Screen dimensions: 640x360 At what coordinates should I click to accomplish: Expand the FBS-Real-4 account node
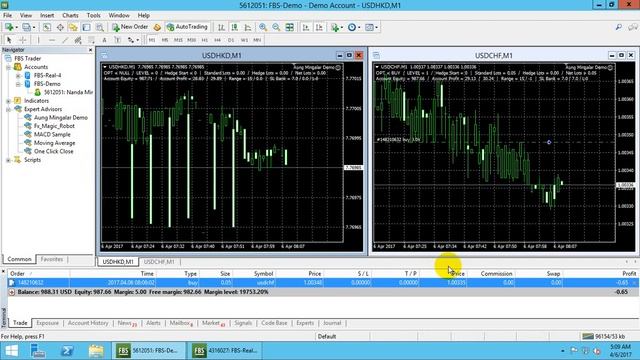tap(18, 76)
